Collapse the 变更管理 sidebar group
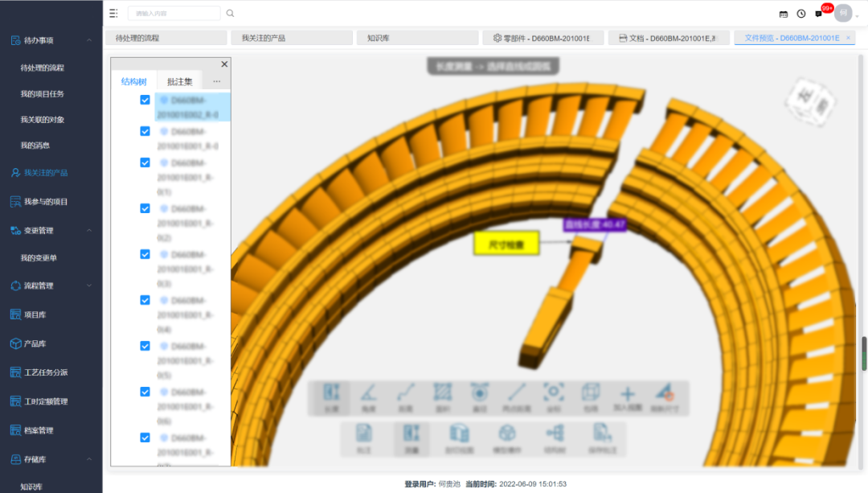This screenshot has width=868, height=493. (x=89, y=231)
